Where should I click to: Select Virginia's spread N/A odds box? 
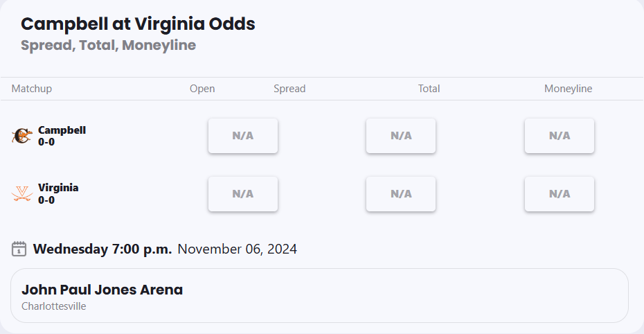pyautogui.click(x=243, y=194)
